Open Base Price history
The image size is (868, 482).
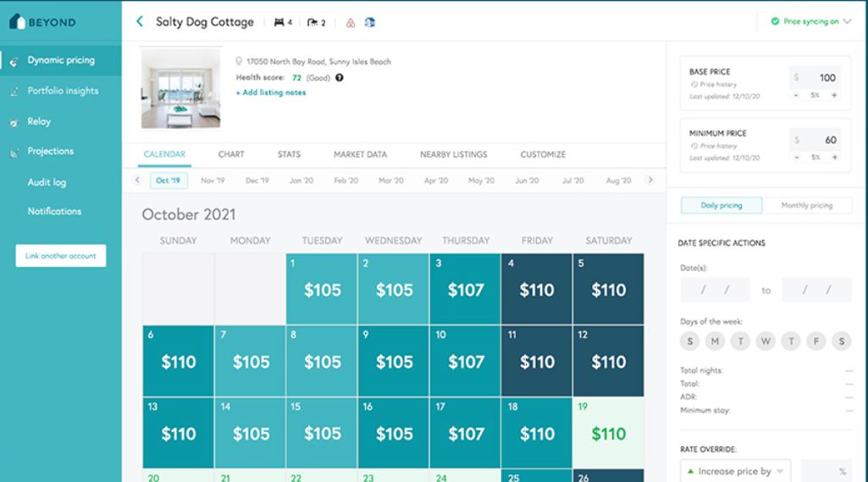[714, 84]
